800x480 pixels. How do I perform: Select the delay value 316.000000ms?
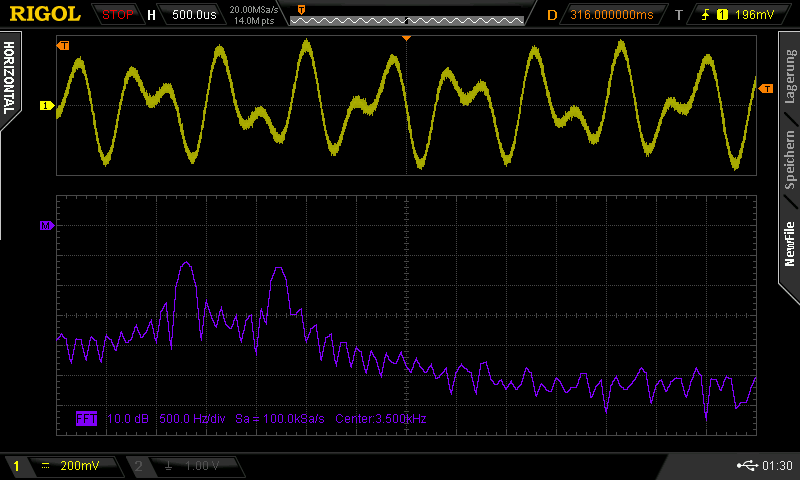point(612,15)
